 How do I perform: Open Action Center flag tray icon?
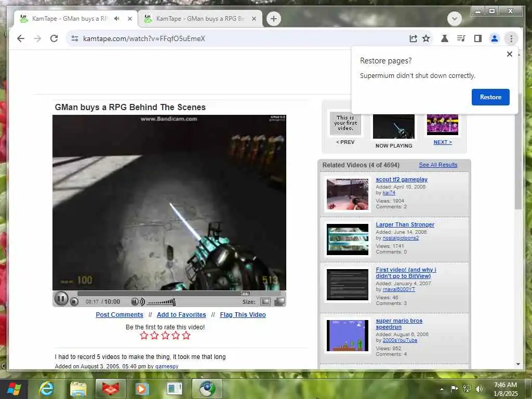(454, 389)
